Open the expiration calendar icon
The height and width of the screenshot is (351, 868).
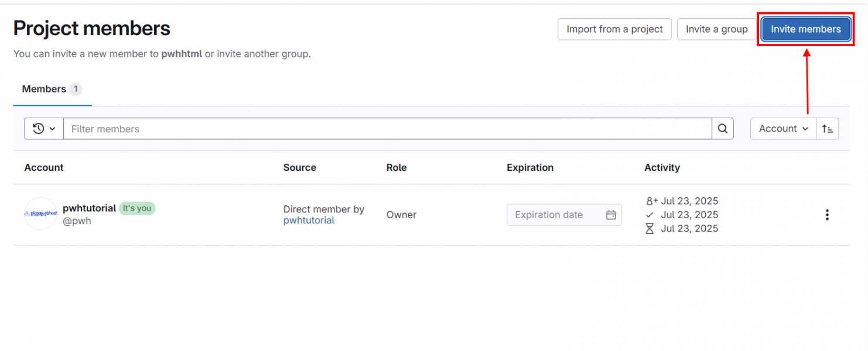(x=611, y=215)
